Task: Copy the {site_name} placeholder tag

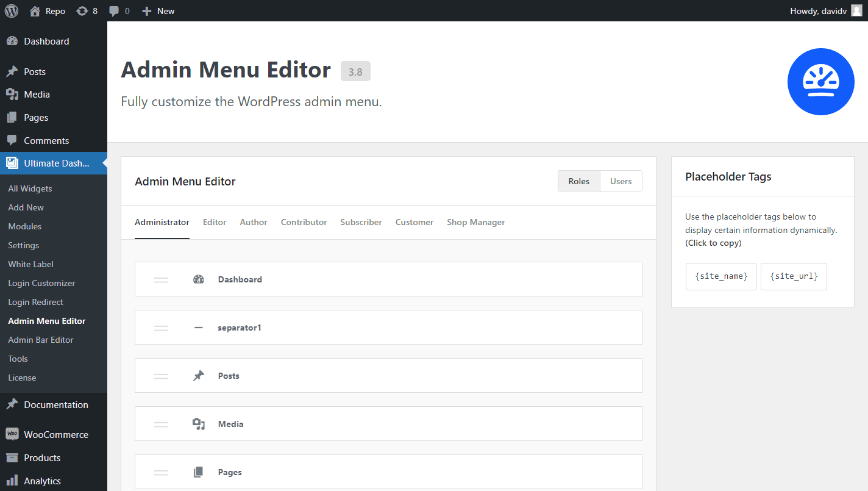Action: [x=721, y=276]
